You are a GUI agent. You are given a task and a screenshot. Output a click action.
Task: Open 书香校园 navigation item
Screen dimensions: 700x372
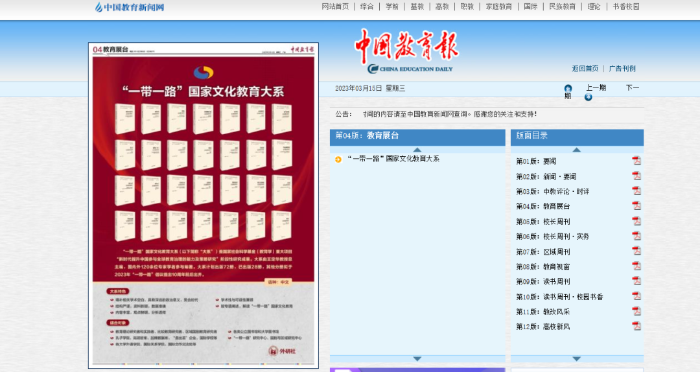(626, 7)
